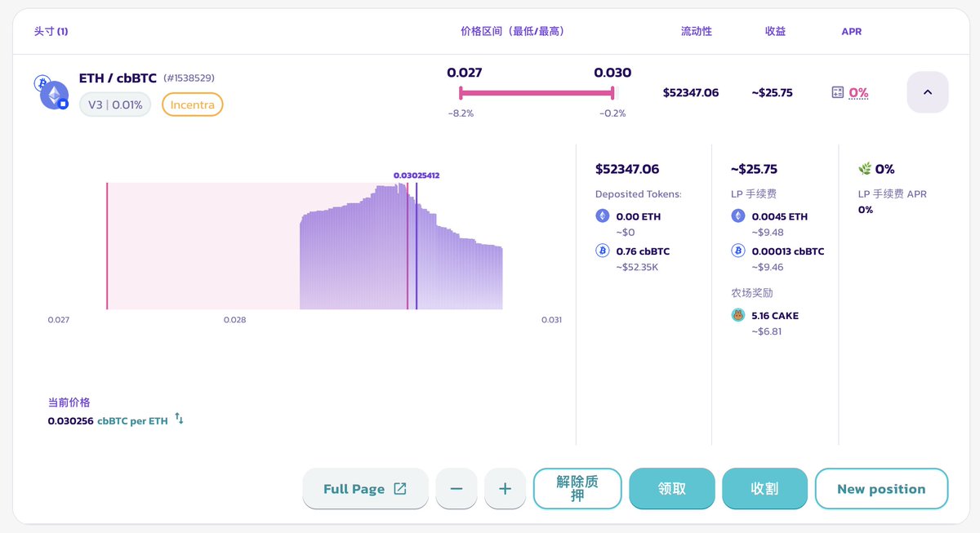The width and height of the screenshot is (980, 533).
Task: Click the CAKE token icon in farm rewards
Action: 737,315
